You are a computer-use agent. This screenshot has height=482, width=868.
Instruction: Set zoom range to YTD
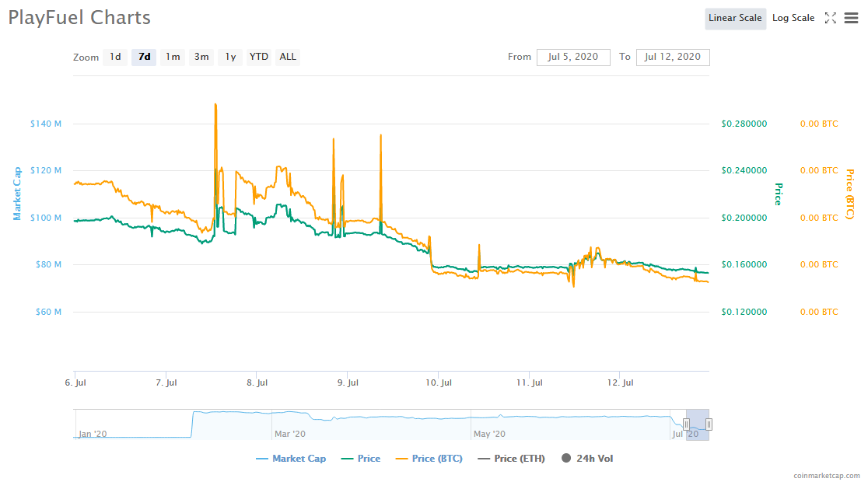tap(258, 57)
